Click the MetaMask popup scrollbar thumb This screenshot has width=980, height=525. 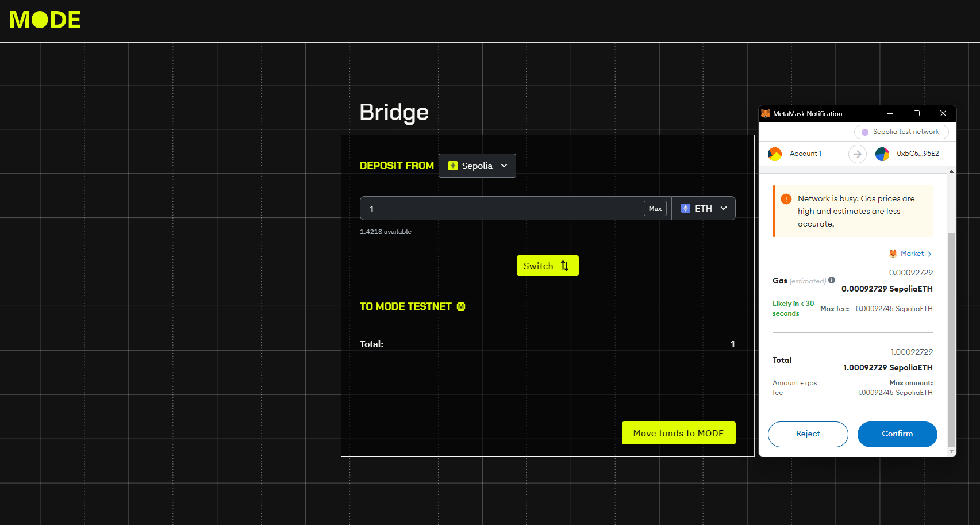coord(951,339)
